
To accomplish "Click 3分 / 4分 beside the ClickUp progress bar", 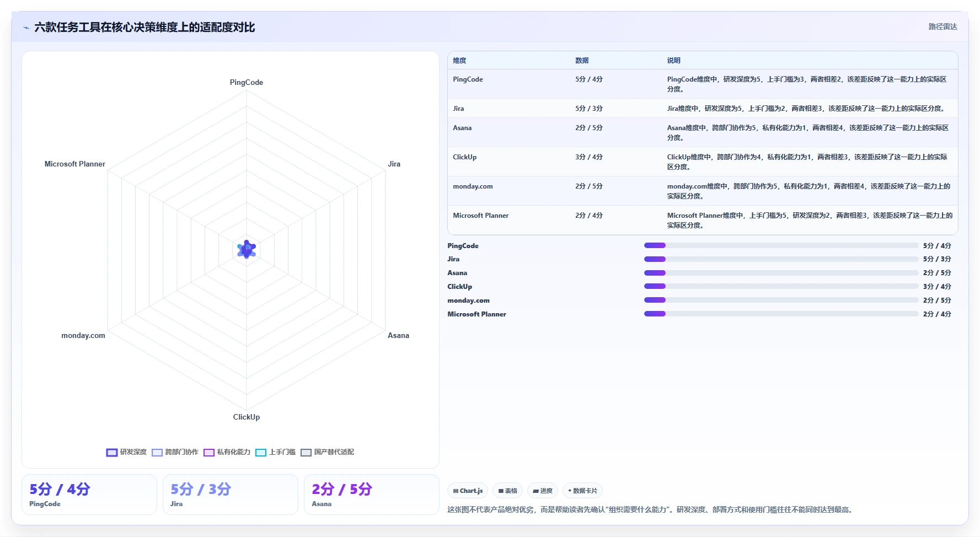I will point(937,287).
